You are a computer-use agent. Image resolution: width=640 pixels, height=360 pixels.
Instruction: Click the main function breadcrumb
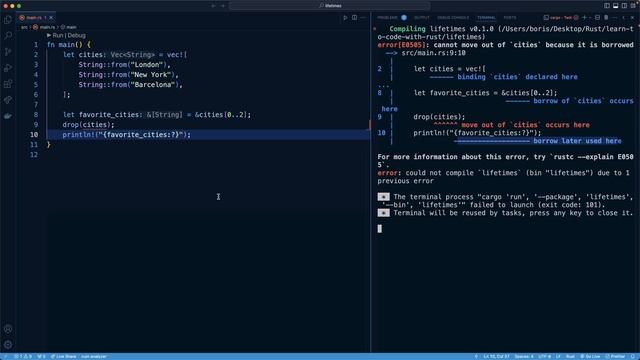click(x=69, y=27)
